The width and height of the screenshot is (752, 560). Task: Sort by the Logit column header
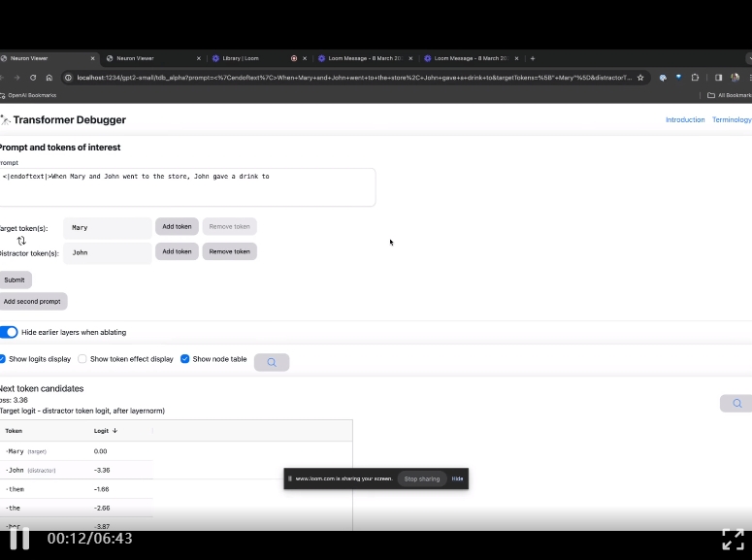pyautogui.click(x=105, y=431)
